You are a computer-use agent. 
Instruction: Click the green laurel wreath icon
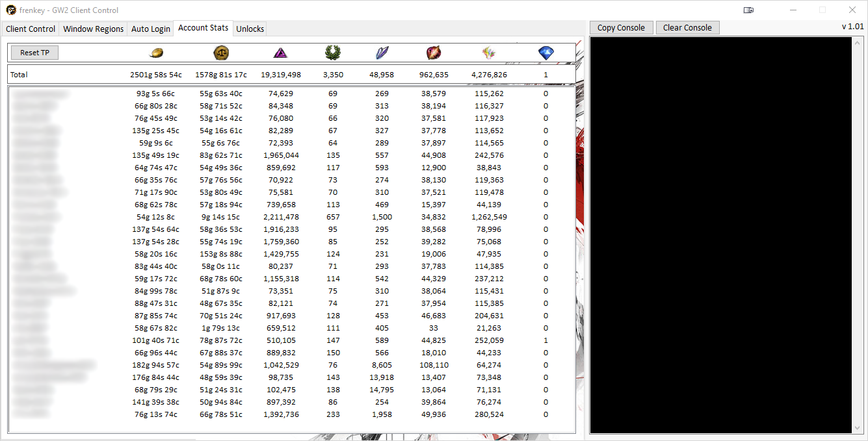point(333,53)
